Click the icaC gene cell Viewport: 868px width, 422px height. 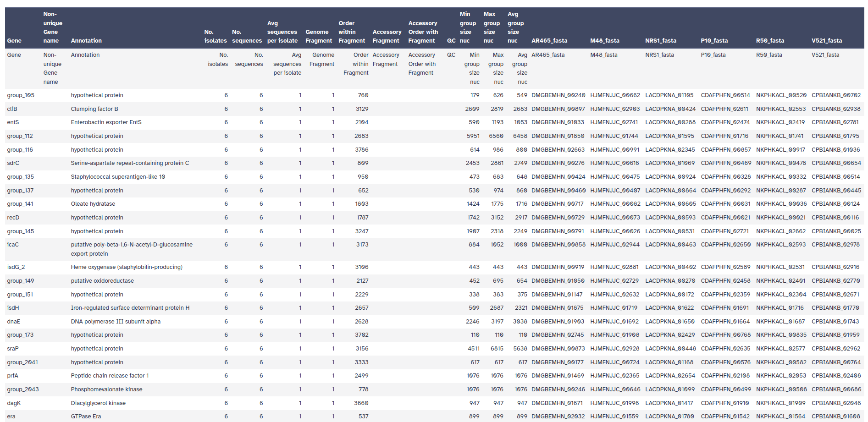pyautogui.click(x=13, y=245)
